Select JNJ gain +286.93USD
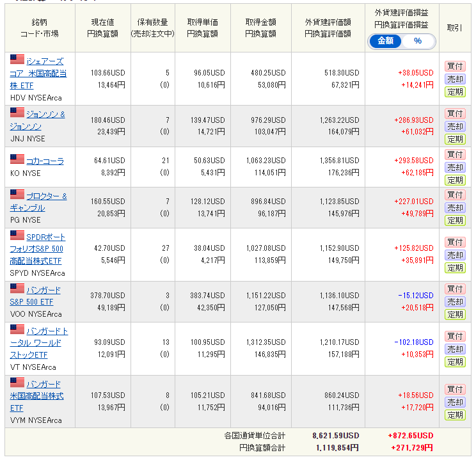 tap(414, 120)
